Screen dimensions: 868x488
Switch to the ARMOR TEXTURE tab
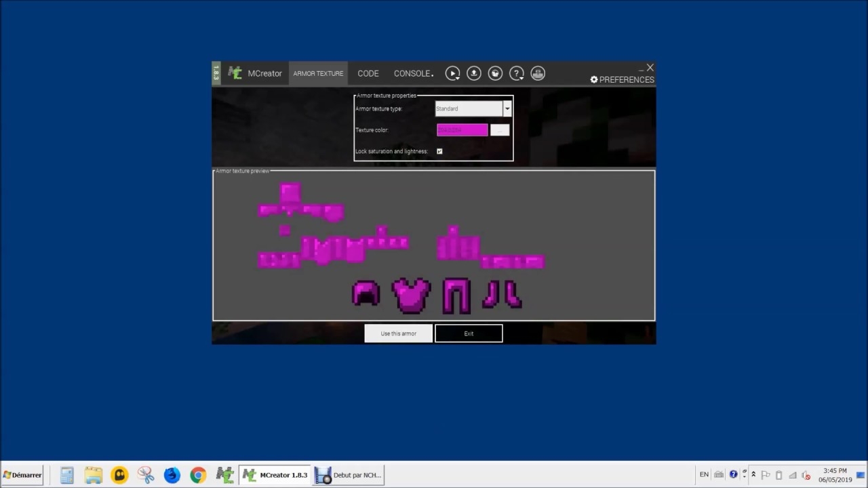pyautogui.click(x=318, y=73)
